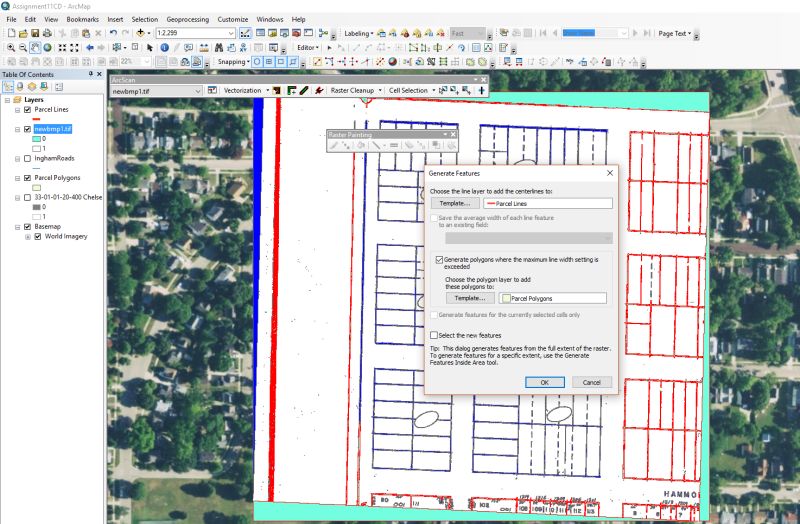Screen dimensions: 800x524
Task: Open the Snapping dropdown menu
Action: [x=234, y=62]
